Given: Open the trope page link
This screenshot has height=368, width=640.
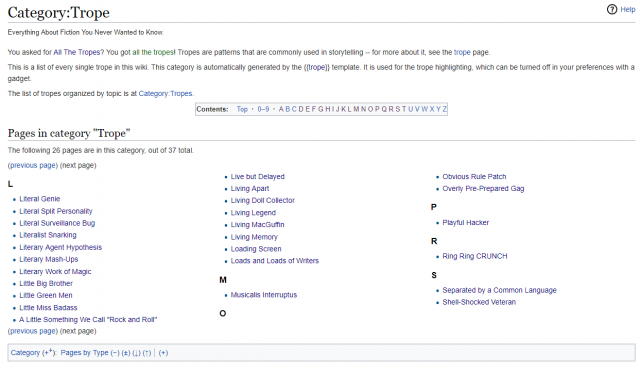Looking at the screenshot, I should (462, 52).
